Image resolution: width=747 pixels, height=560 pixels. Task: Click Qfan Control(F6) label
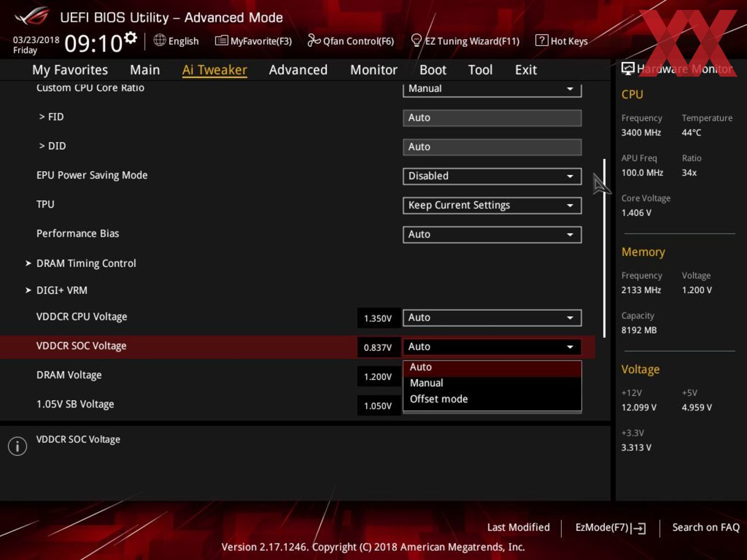tap(359, 41)
